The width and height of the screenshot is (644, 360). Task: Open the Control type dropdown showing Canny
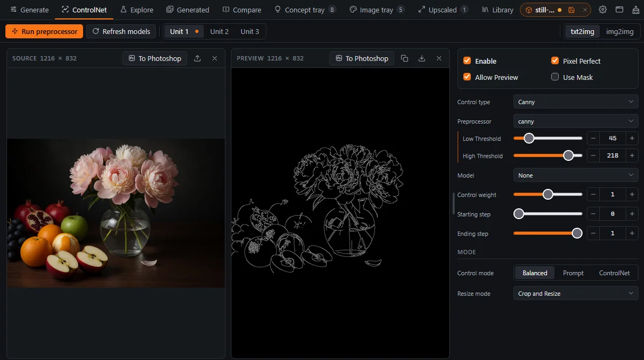(576, 102)
